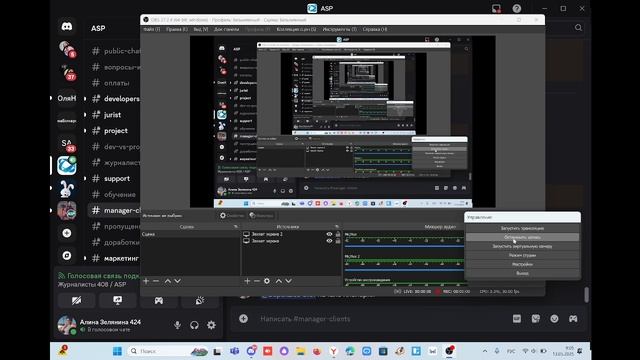Open File Explorer from the taskbar
The image size is (640, 360).
point(300,351)
